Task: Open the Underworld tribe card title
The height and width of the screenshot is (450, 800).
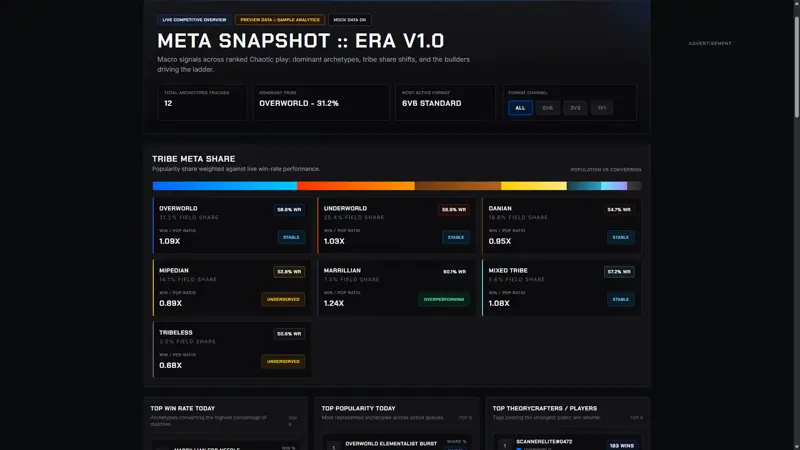Action: pyautogui.click(x=345, y=208)
